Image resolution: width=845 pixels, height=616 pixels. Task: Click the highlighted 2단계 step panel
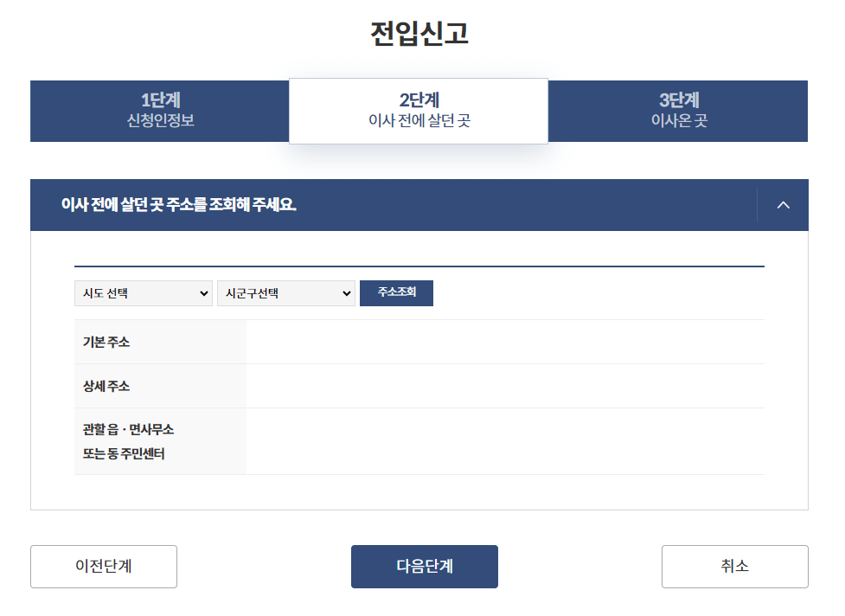tap(418, 111)
